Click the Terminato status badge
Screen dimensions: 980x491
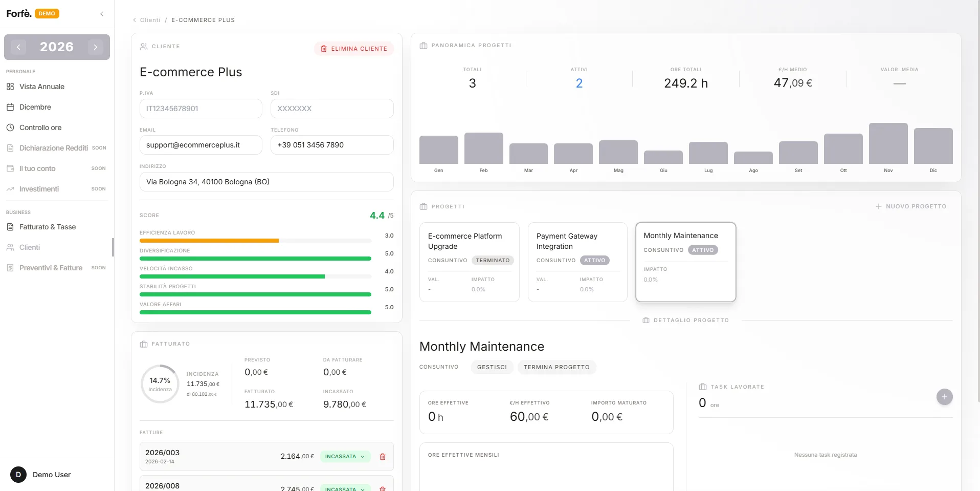point(493,260)
